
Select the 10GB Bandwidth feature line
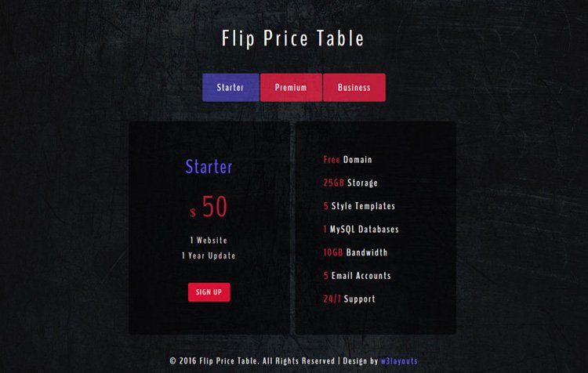(x=355, y=252)
